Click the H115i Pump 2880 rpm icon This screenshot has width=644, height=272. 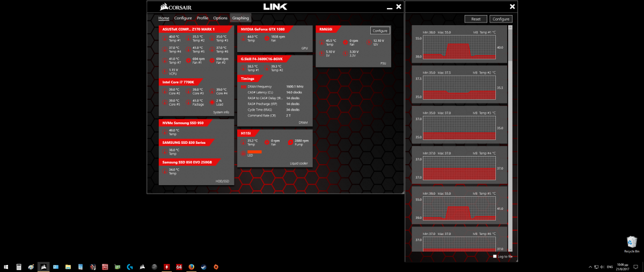[x=290, y=142]
